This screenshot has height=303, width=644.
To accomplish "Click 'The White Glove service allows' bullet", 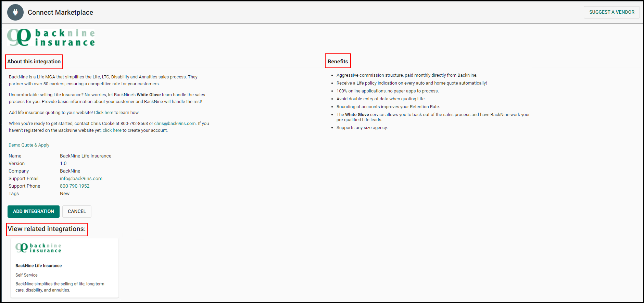I will pos(433,117).
